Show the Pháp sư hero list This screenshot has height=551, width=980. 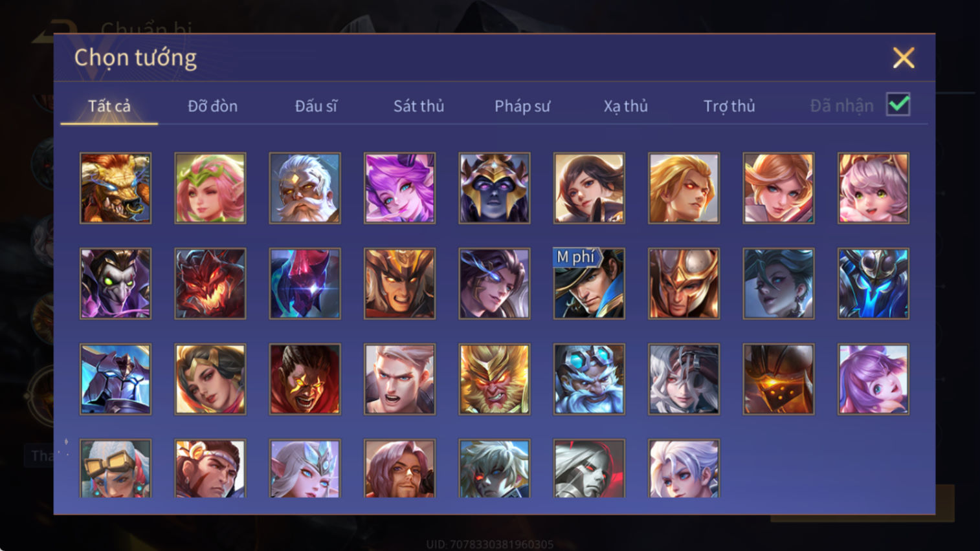[522, 106]
